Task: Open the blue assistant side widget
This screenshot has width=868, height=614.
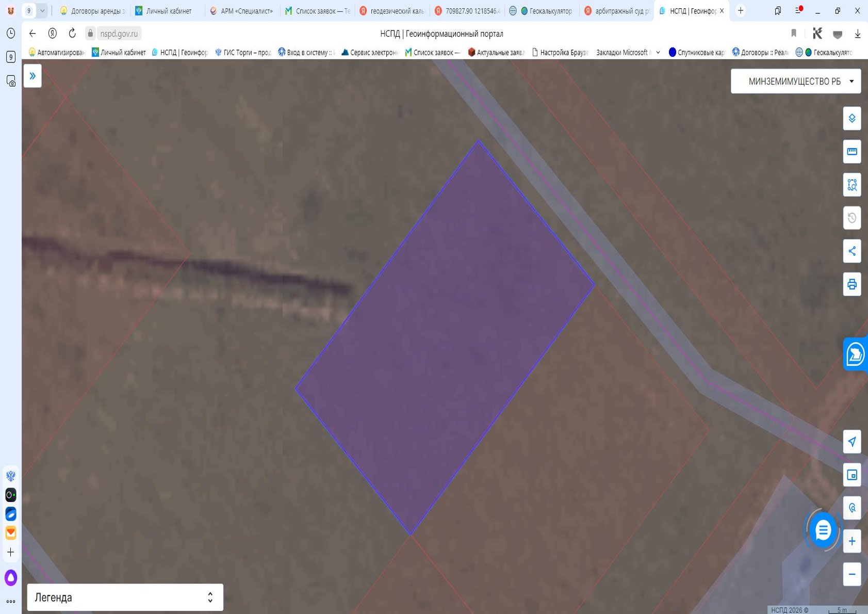Action: tap(856, 354)
